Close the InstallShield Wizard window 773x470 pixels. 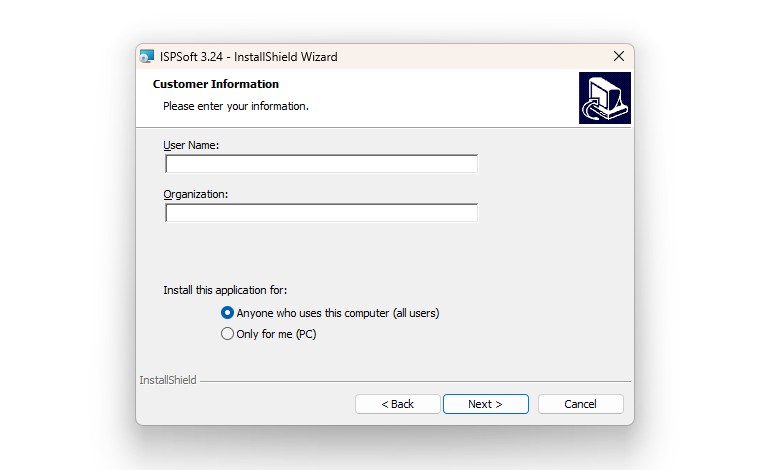[619, 56]
